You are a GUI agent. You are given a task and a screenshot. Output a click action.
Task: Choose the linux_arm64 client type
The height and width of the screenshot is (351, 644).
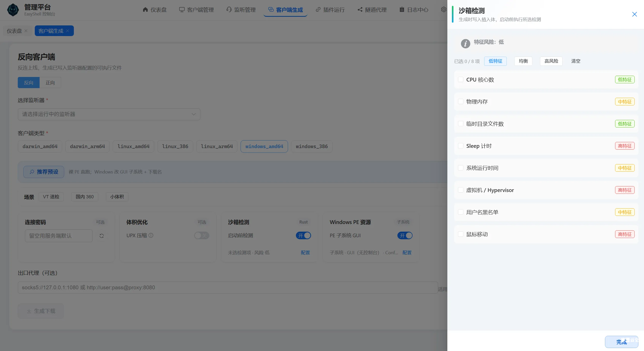click(217, 146)
